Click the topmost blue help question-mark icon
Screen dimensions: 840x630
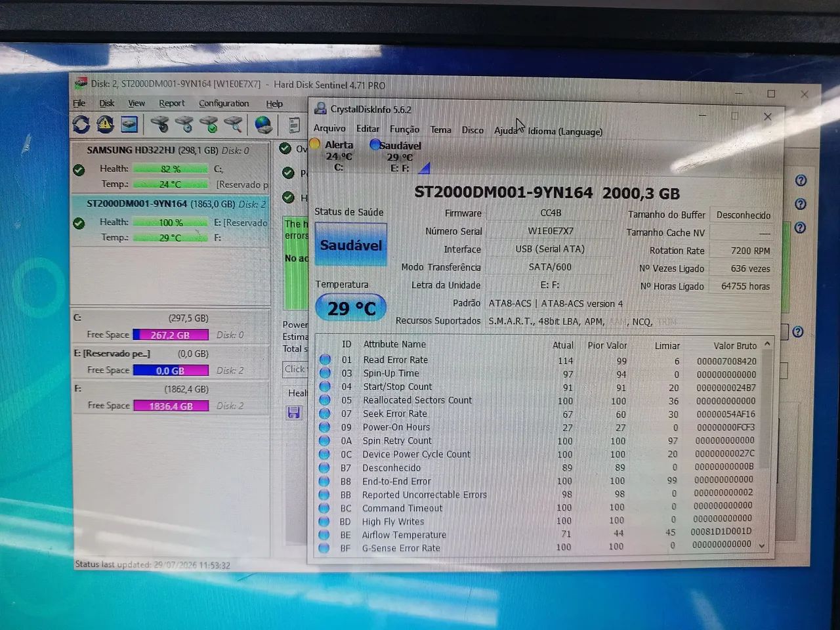click(x=801, y=180)
